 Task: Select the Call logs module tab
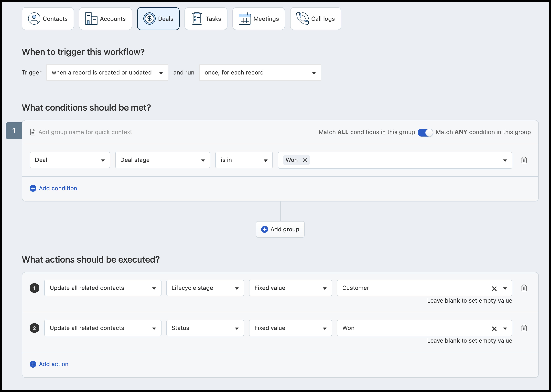pos(316,19)
